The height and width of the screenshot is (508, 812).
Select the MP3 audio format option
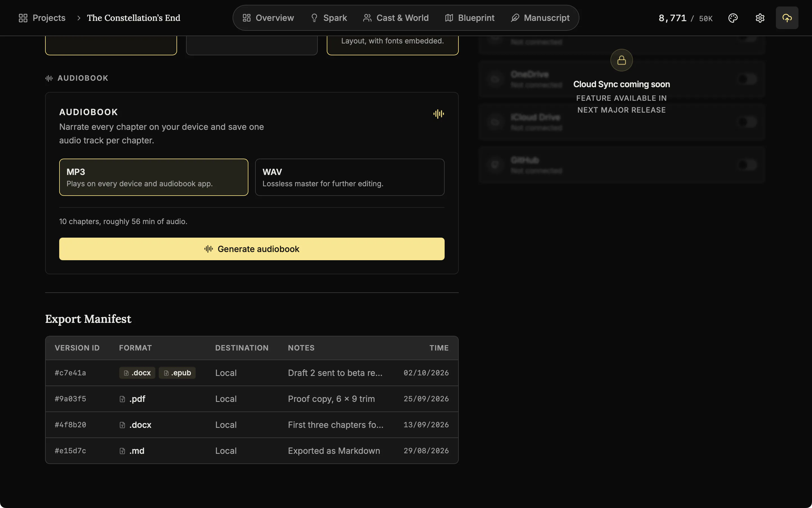(x=154, y=178)
